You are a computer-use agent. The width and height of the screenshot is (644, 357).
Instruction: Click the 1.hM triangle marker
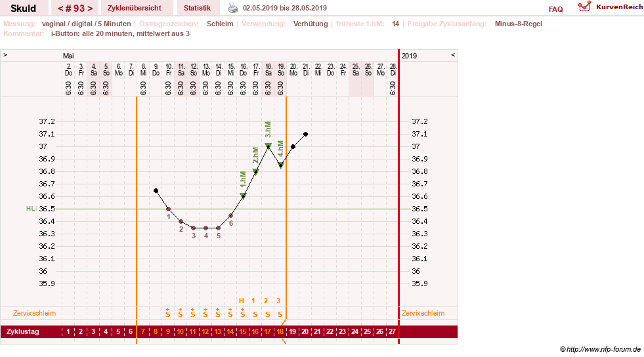tap(243, 196)
